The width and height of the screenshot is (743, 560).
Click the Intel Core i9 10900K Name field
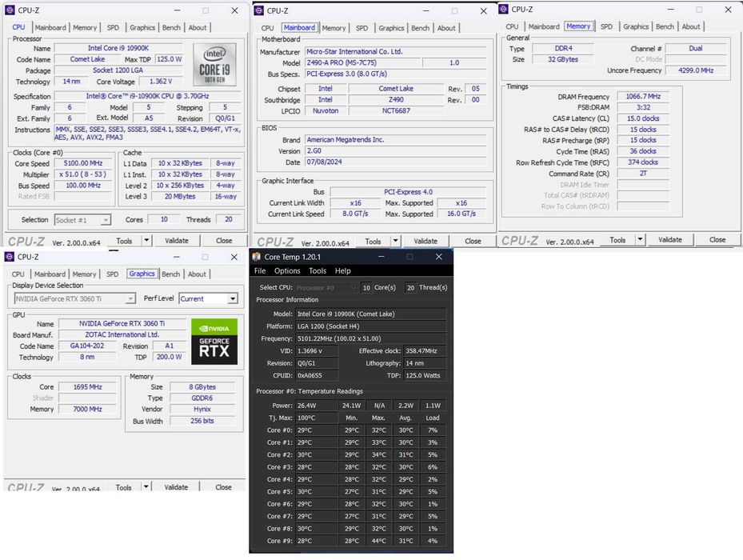coord(118,48)
